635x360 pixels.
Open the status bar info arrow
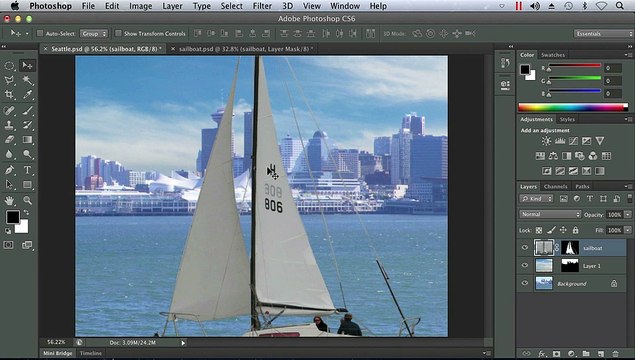click(x=183, y=343)
